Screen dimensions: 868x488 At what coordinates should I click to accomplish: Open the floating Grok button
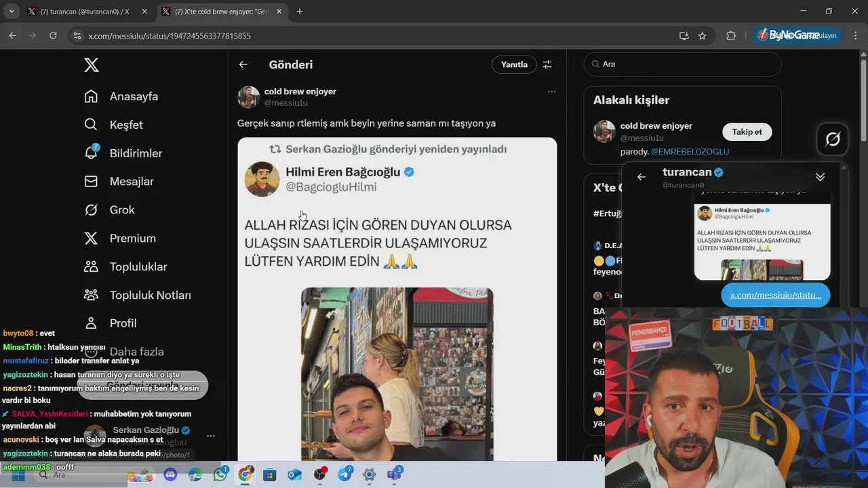point(833,139)
